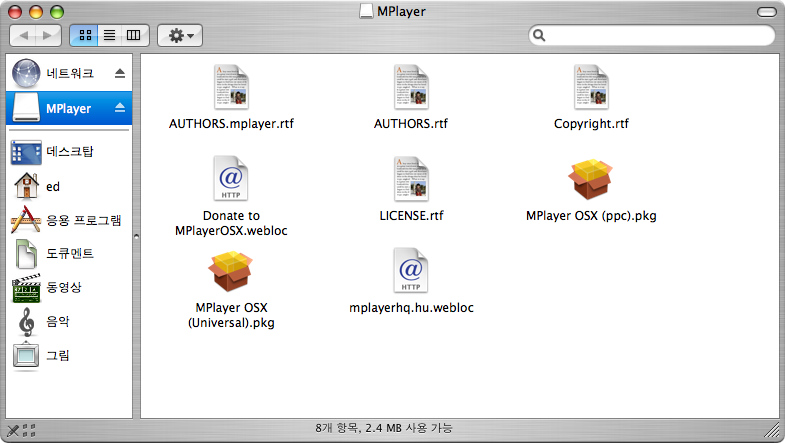Switch to column view
785x443 pixels.
[x=134, y=35]
